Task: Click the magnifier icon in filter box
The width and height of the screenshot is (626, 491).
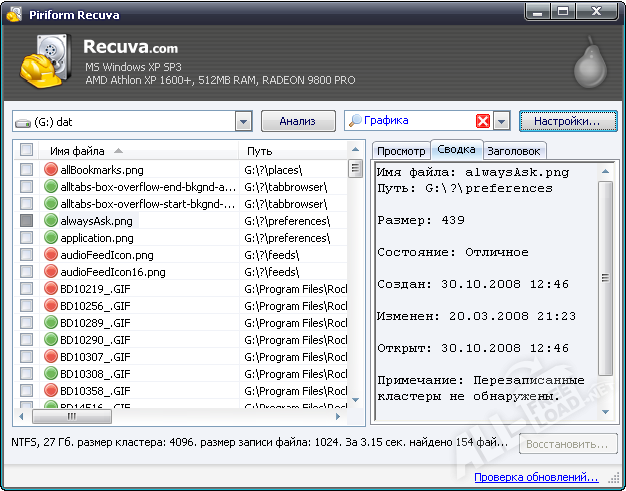Action: click(354, 121)
